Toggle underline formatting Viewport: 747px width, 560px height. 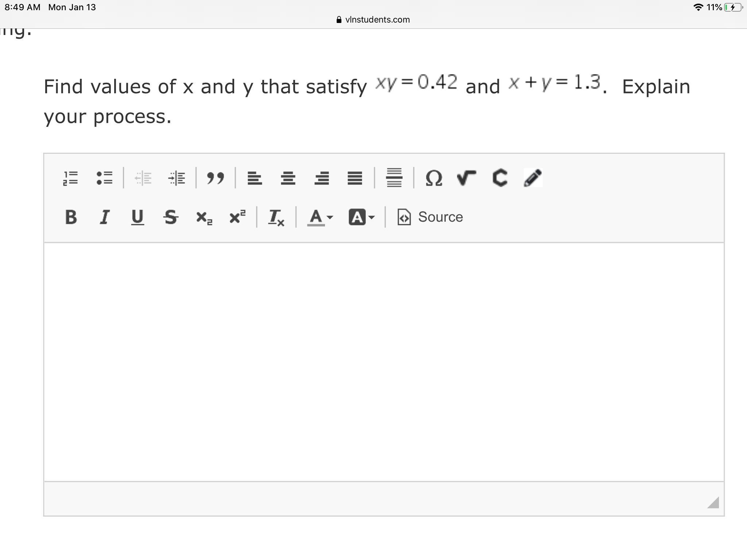(x=138, y=217)
